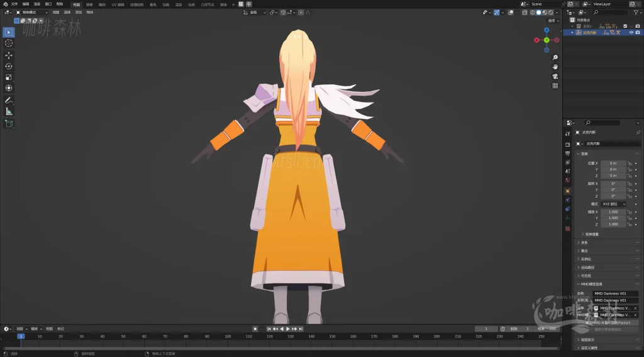Open the Object Constraints properties tab
The width and height of the screenshot is (644, 357).
pyautogui.click(x=568, y=209)
